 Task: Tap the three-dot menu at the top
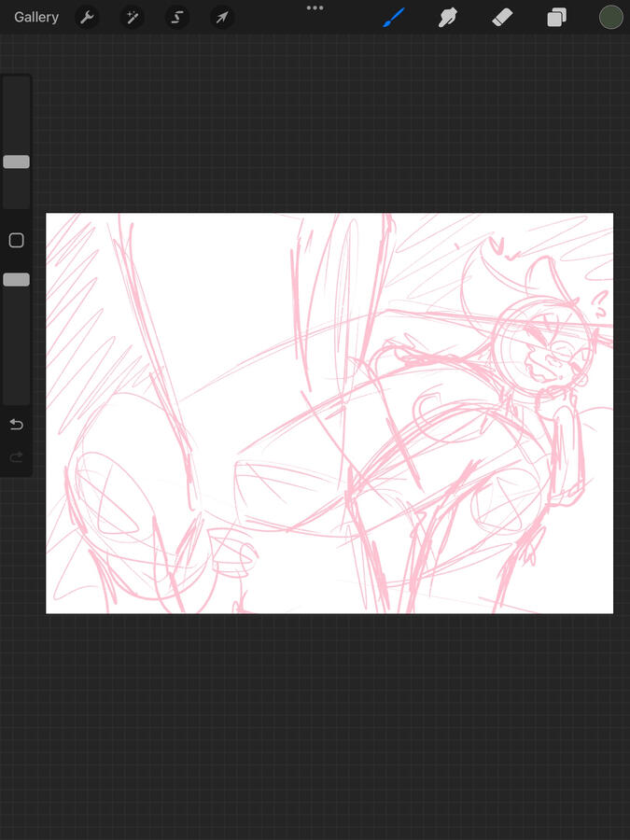(x=315, y=8)
